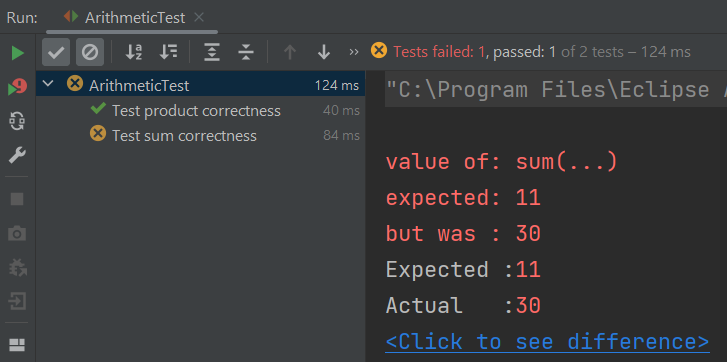Select the ArithmeticTest run tab
This screenshot has width=727, height=362.
pyautogui.click(x=124, y=18)
